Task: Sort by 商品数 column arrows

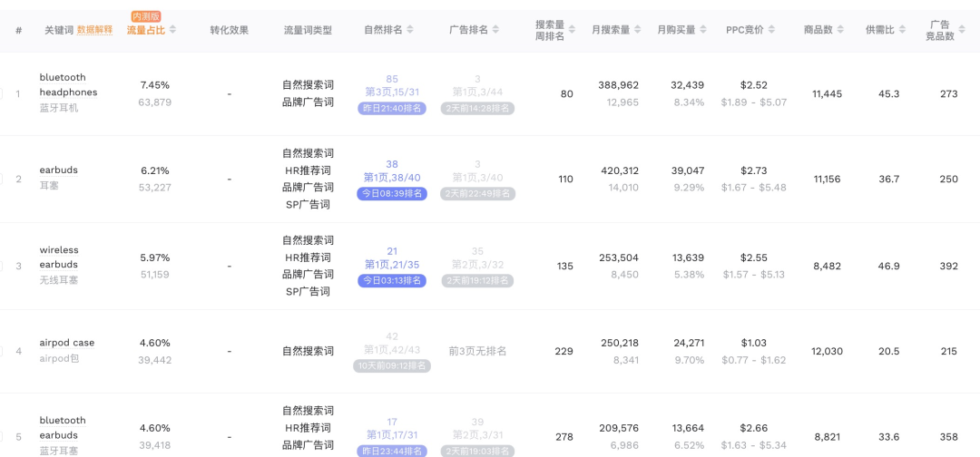Action: click(x=840, y=30)
